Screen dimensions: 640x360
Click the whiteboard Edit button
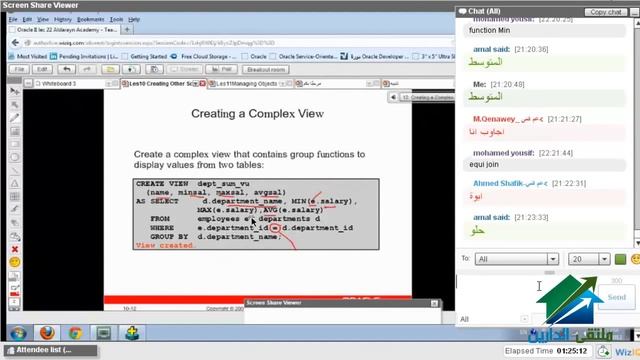pyautogui.click(x=42, y=69)
